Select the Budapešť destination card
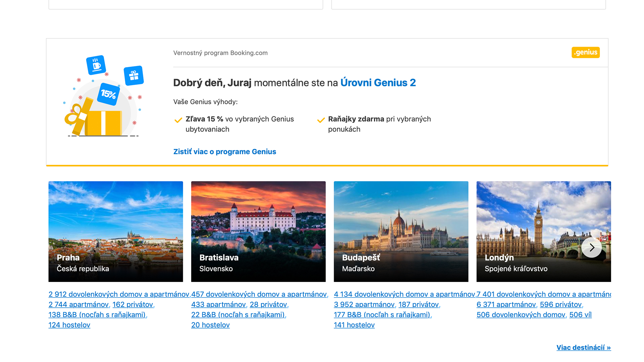Image resolution: width=644 pixels, height=362 pixels. (401, 232)
